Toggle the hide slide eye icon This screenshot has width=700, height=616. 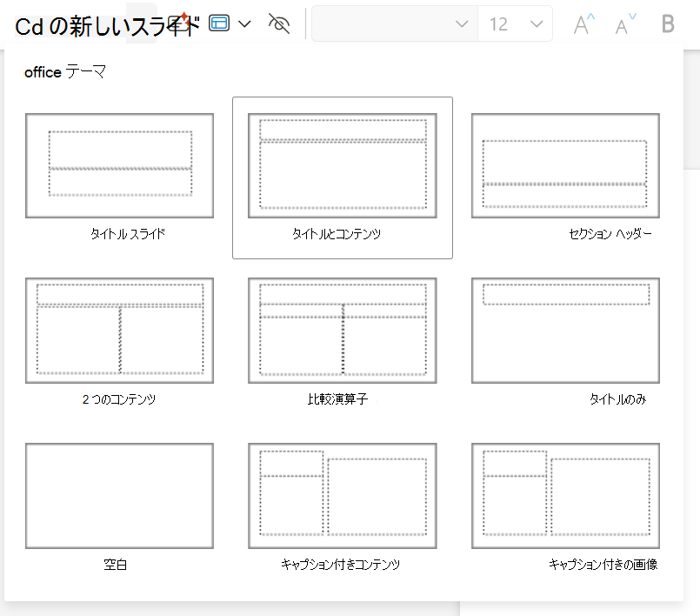tap(279, 23)
